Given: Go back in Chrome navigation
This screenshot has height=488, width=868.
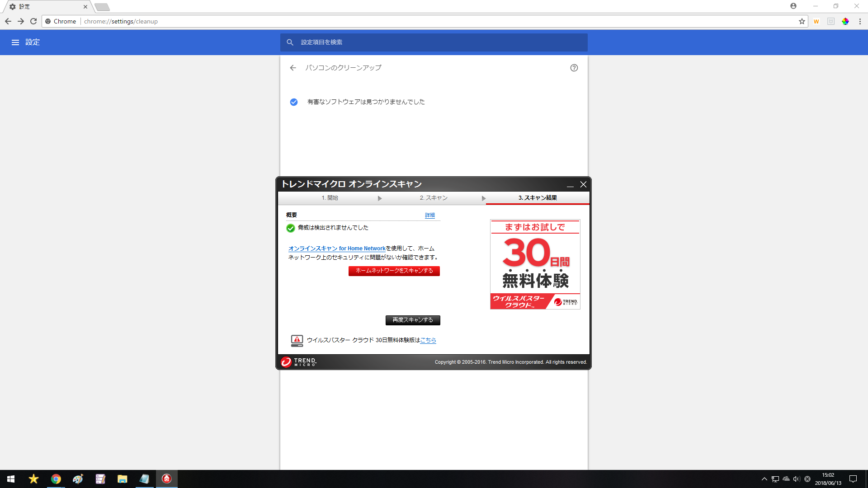Looking at the screenshot, I should click(x=8, y=21).
